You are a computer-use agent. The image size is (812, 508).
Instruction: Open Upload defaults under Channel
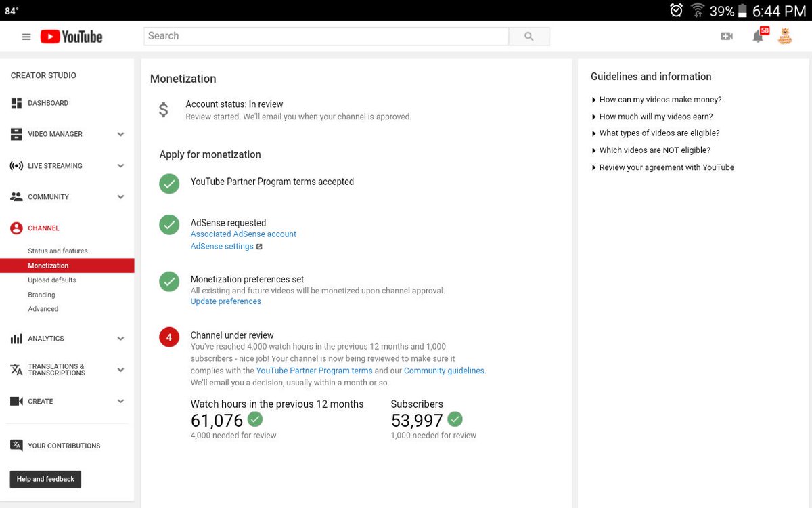52,280
